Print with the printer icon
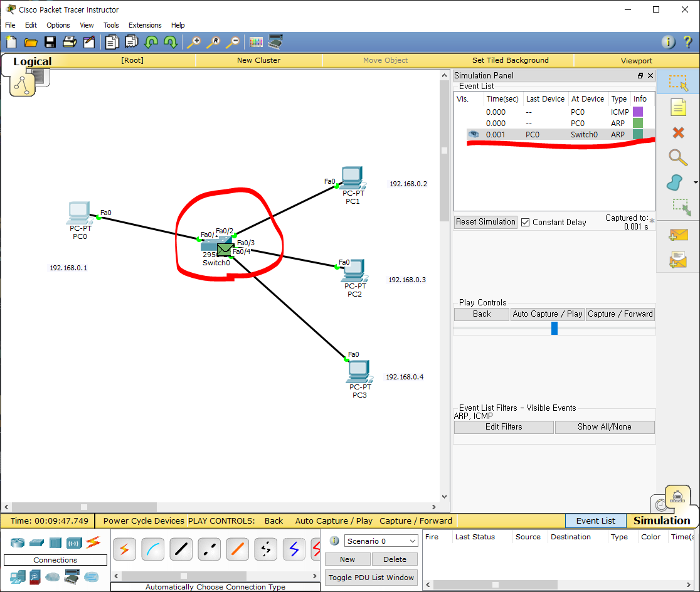Screen dimensions: 700x592 click(x=70, y=43)
